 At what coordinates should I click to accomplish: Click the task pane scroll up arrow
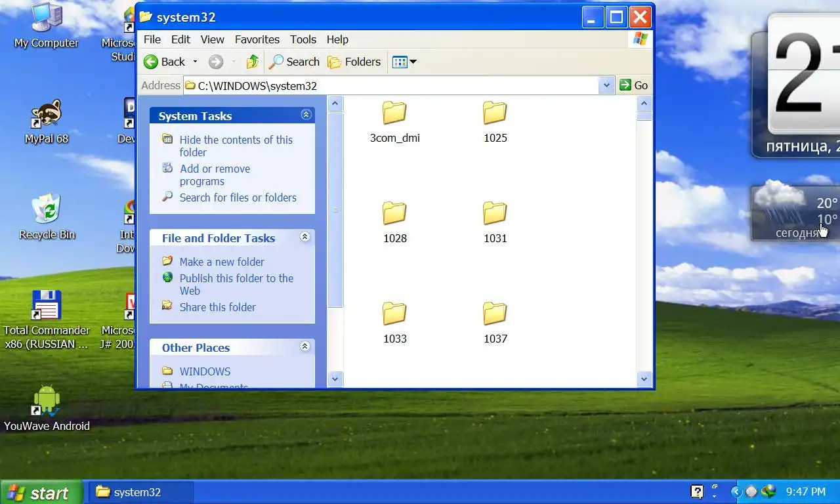click(x=335, y=104)
